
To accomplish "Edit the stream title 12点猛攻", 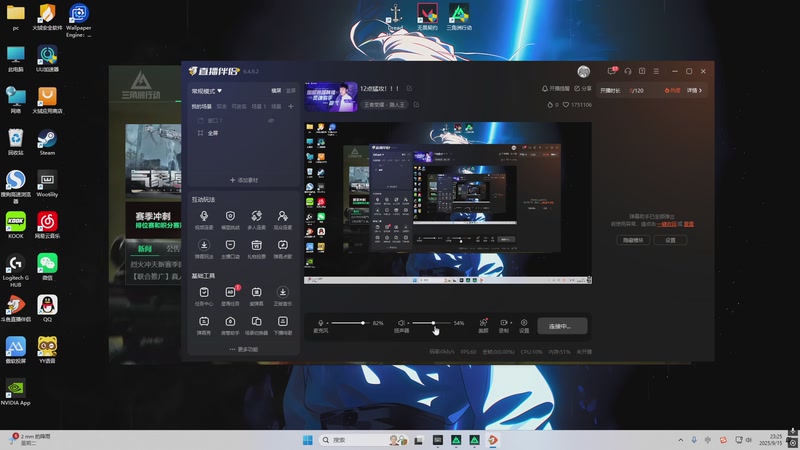I will pyautogui.click(x=409, y=88).
